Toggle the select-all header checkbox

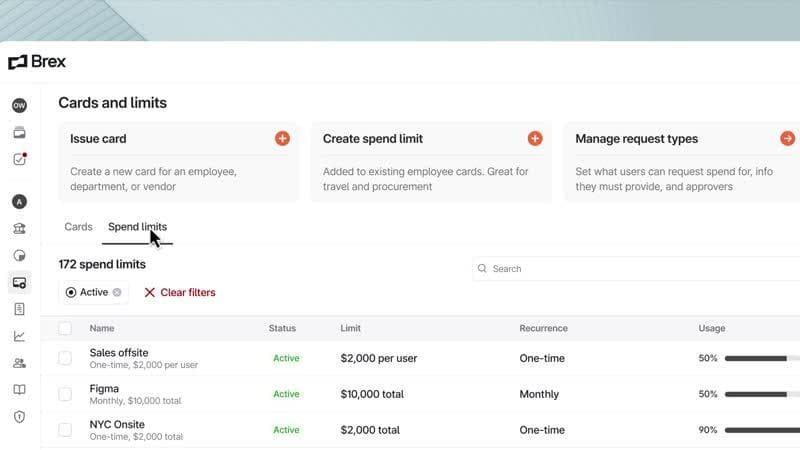click(65, 328)
